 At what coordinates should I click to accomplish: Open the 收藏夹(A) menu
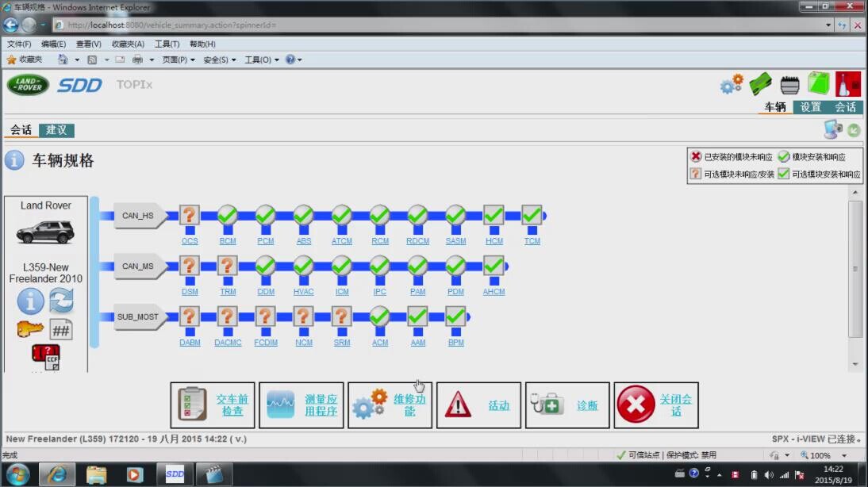tap(128, 44)
